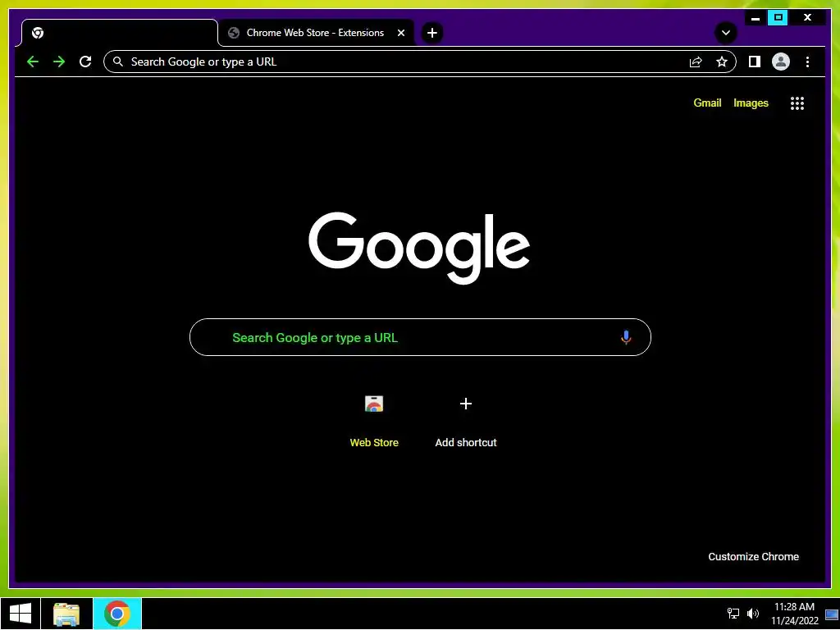Viewport: 840px width, 630px height.
Task: Close the Chrome Web Store tab
Action: pyautogui.click(x=400, y=33)
